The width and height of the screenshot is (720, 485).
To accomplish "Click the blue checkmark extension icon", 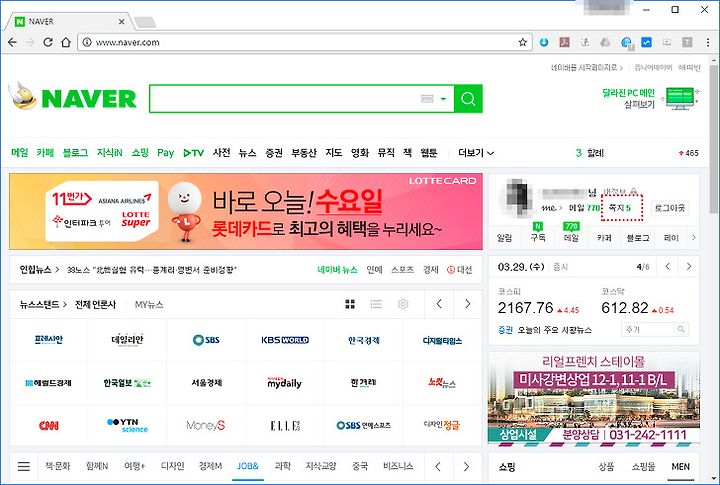I will [646, 42].
